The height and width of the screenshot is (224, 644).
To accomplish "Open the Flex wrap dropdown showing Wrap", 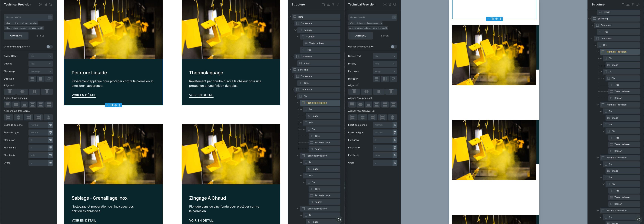I will 385,71.
